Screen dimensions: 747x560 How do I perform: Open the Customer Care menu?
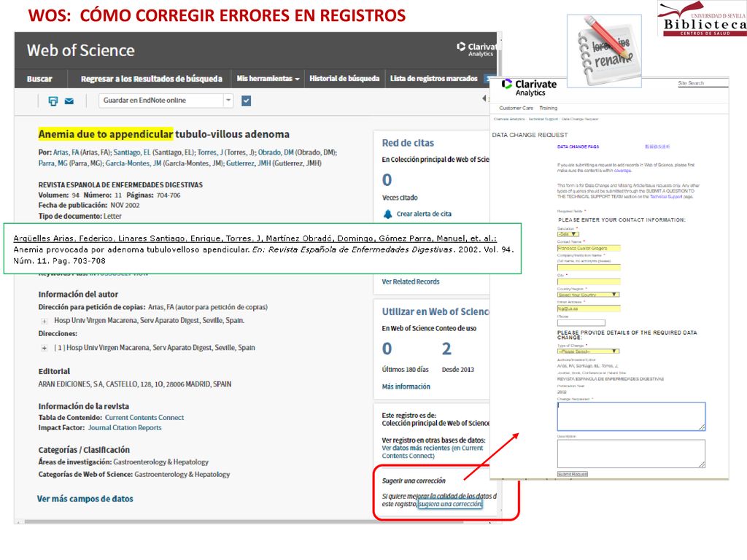516,108
